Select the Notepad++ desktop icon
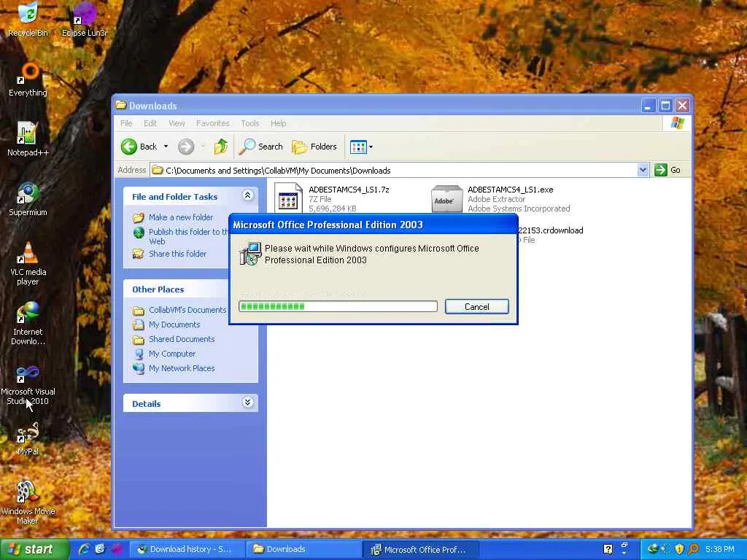 click(x=28, y=139)
